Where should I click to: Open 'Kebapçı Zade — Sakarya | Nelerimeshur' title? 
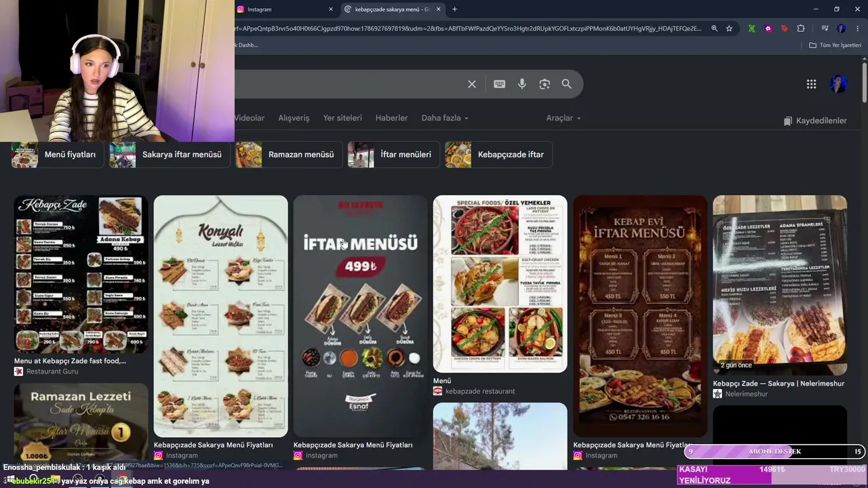pyautogui.click(x=778, y=384)
